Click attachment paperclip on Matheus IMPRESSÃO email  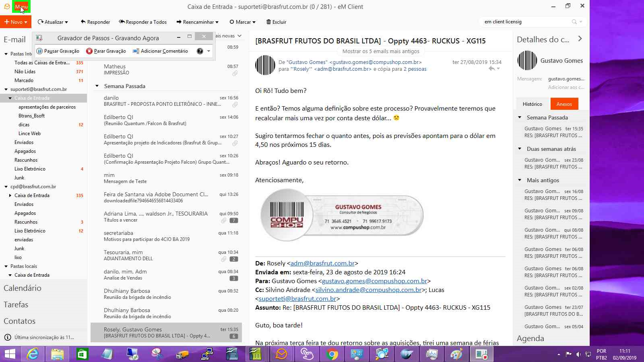tap(235, 73)
